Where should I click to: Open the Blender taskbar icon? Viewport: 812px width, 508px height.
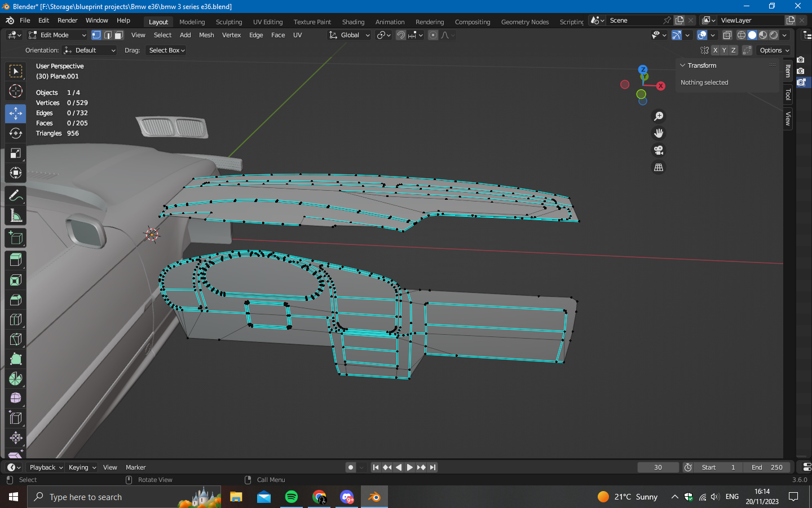[374, 497]
